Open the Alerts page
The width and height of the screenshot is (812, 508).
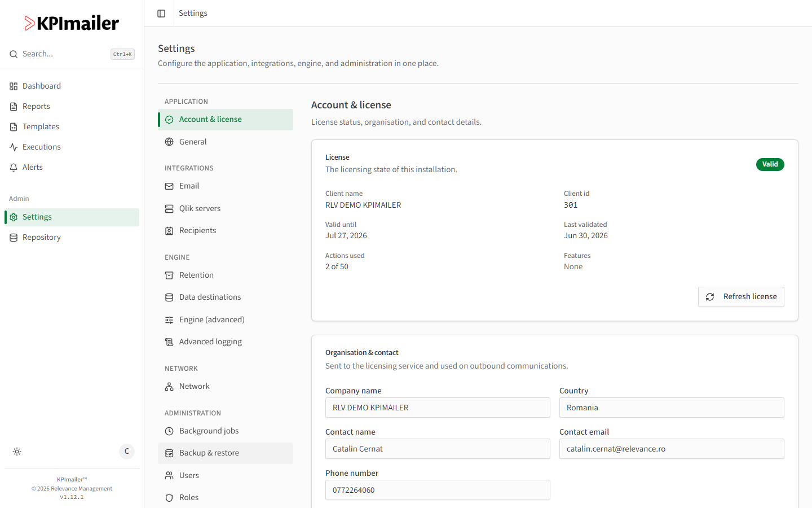pos(72,168)
